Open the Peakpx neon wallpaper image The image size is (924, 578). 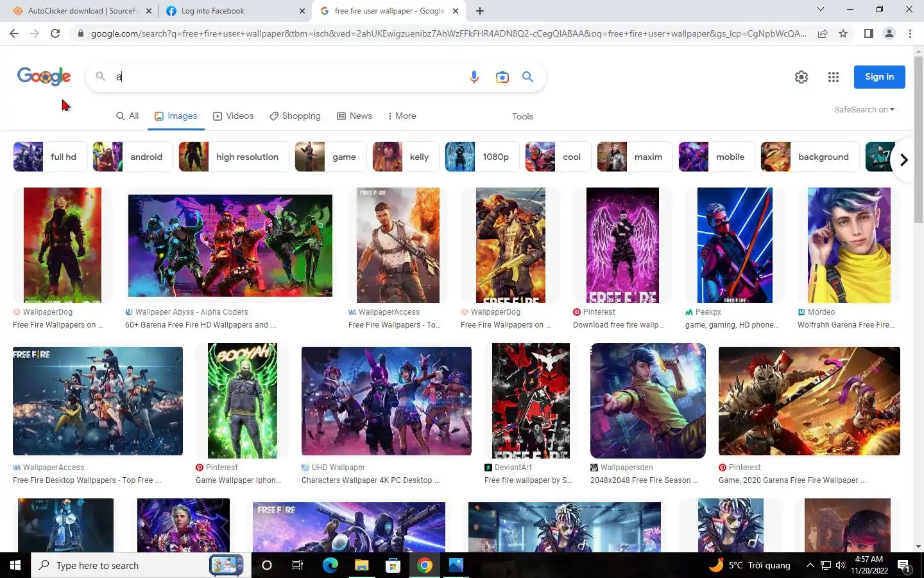[x=735, y=245]
